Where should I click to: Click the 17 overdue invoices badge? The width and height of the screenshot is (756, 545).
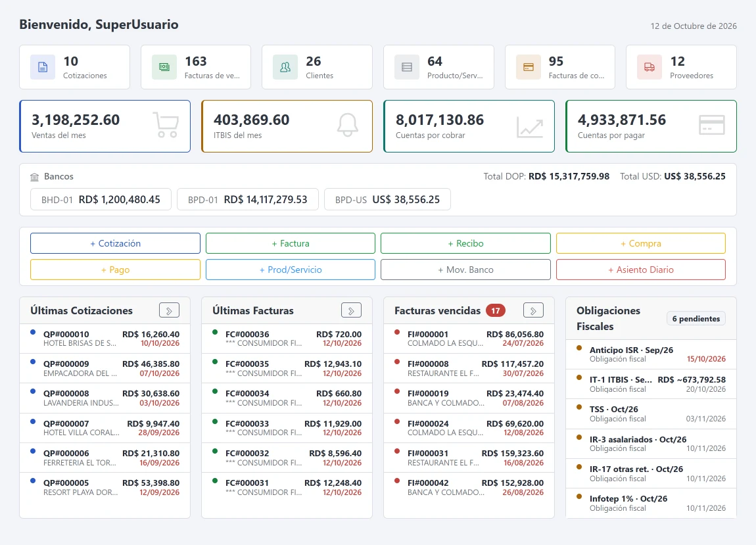[x=496, y=310]
